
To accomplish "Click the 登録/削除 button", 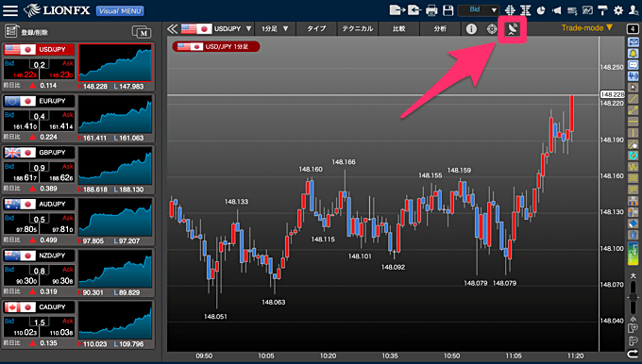I will tap(26, 31).
